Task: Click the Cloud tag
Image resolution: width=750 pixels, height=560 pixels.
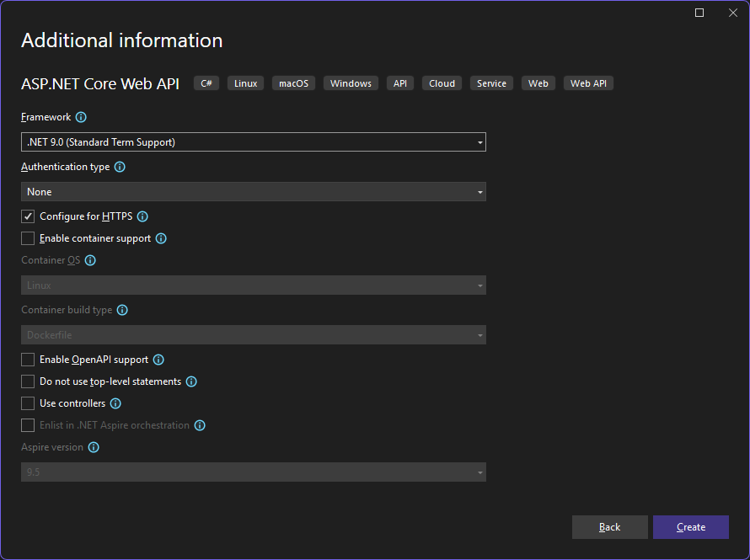Action: [441, 83]
